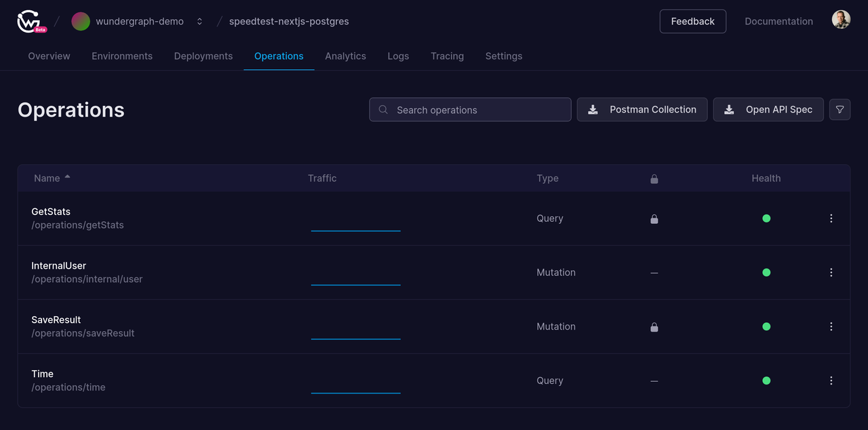Switch to the Analytics tab
The height and width of the screenshot is (430, 868).
pyautogui.click(x=345, y=56)
